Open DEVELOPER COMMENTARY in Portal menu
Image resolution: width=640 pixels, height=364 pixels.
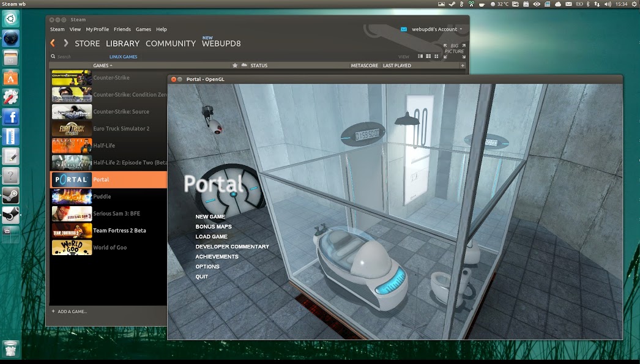[233, 247]
